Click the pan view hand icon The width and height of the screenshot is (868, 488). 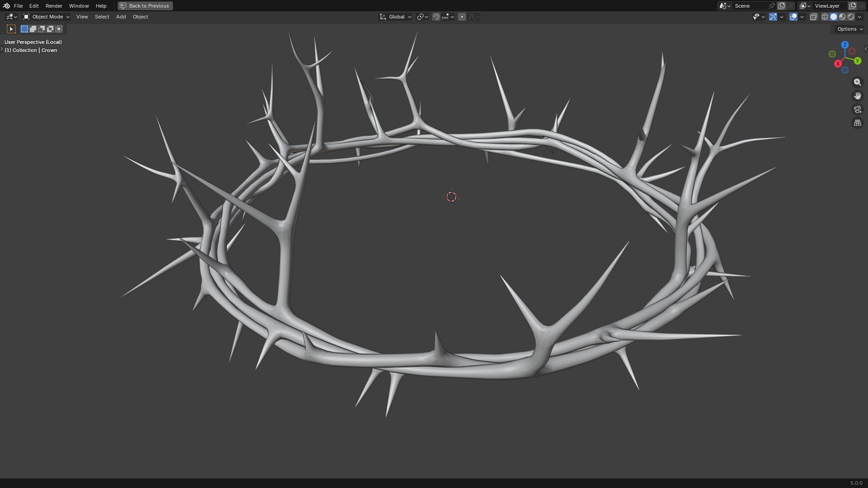(857, 96)
